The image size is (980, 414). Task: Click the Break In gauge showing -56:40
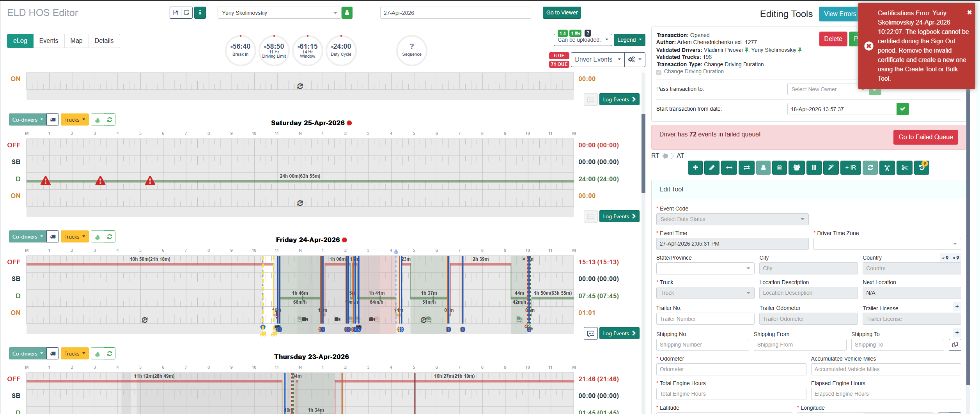[240, 50]
